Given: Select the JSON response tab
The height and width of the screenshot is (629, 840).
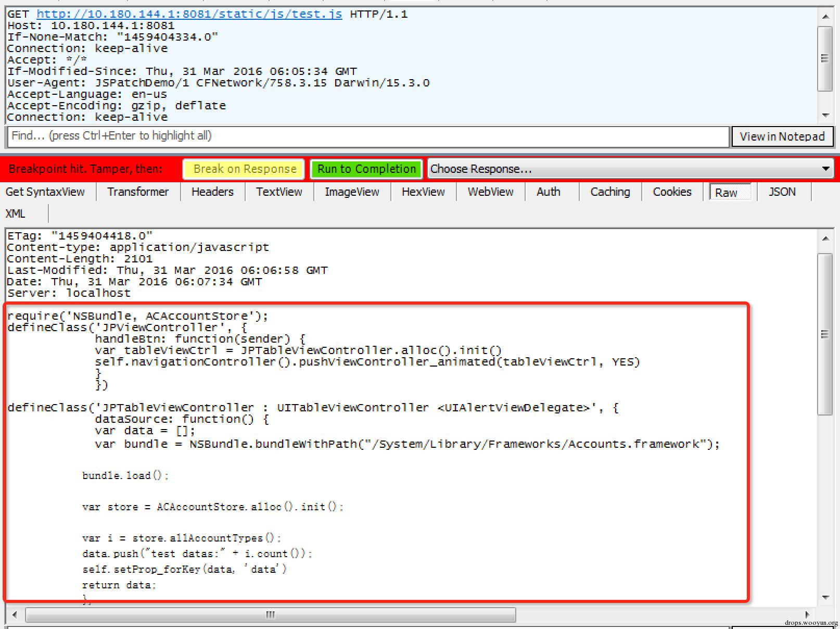Looking at the screenshot, I should tap(782, 192).
